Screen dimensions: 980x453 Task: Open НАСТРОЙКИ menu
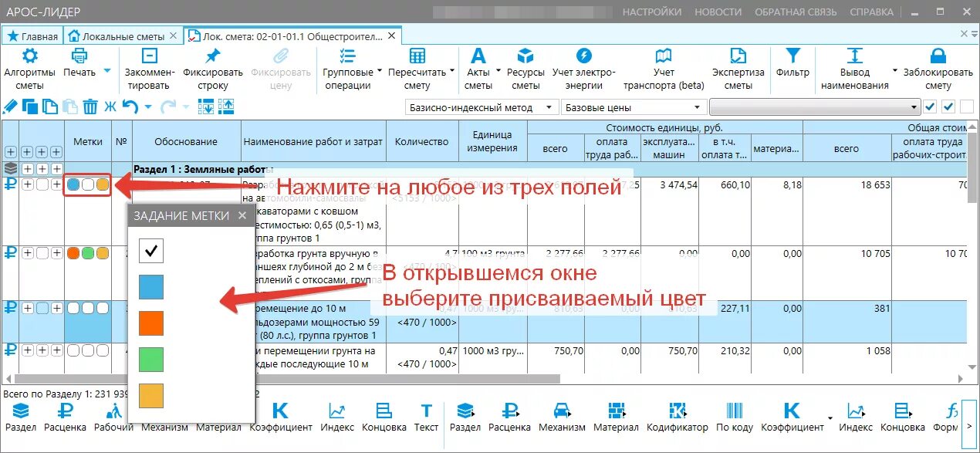coord(652,12)
